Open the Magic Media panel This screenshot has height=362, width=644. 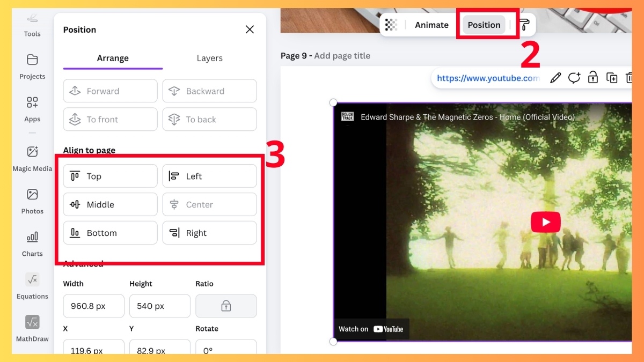(32, 158)
